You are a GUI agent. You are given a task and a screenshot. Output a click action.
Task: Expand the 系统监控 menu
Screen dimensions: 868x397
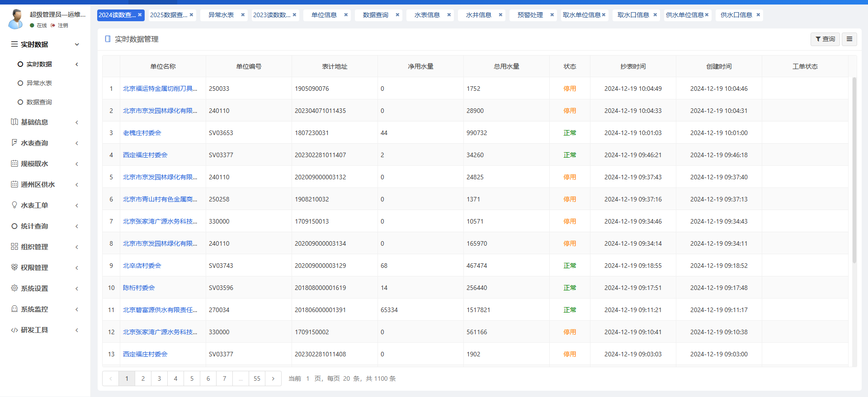pyautogui.click(x=77, y=309)
